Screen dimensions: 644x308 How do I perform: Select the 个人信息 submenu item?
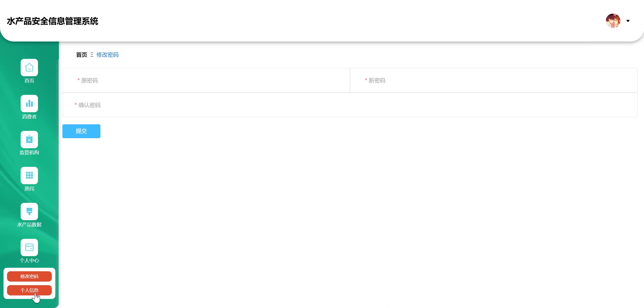point(29,290)
